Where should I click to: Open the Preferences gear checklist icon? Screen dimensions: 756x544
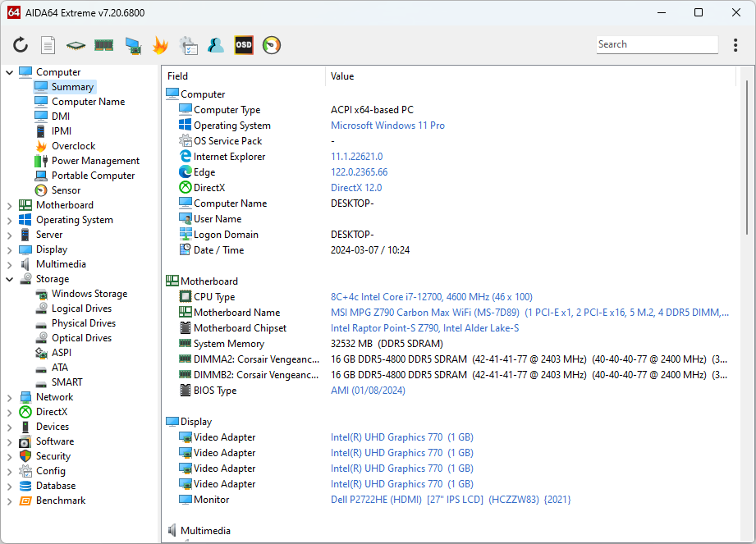188,45
